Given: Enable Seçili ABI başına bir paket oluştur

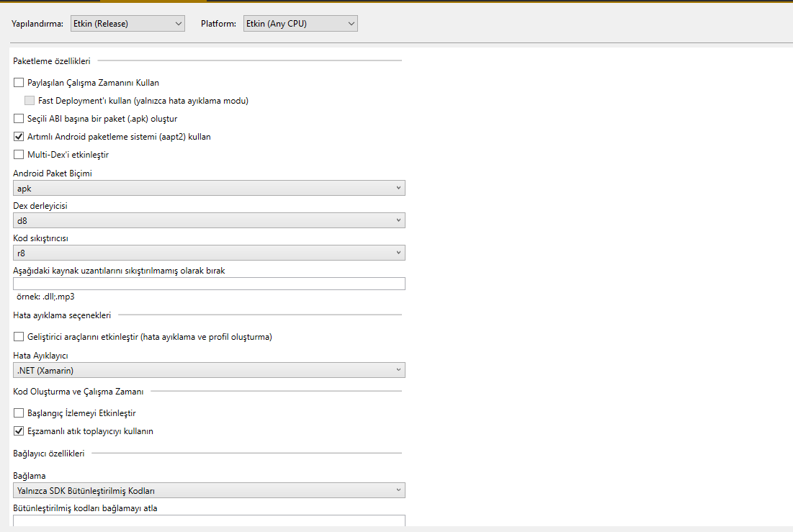Looking at the screenshot, I should pos(18,118).
